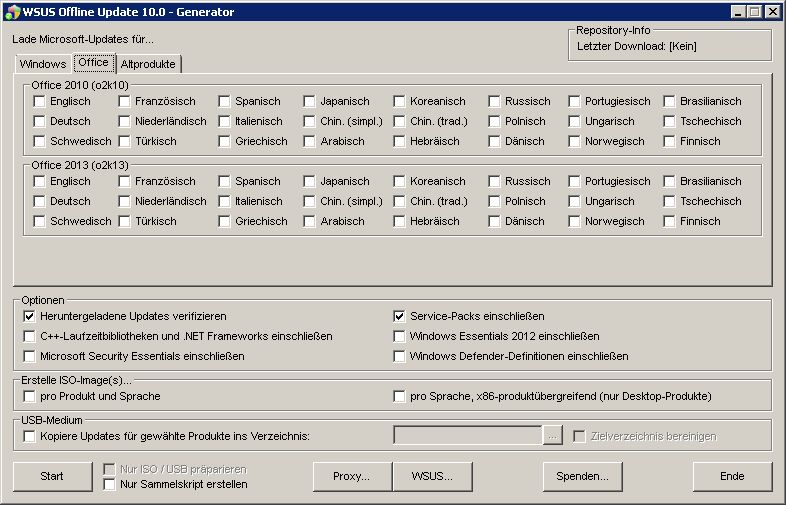Tick Finnisch in Office 2010
This screenshot has width=786, height=505.
[669, 141]
